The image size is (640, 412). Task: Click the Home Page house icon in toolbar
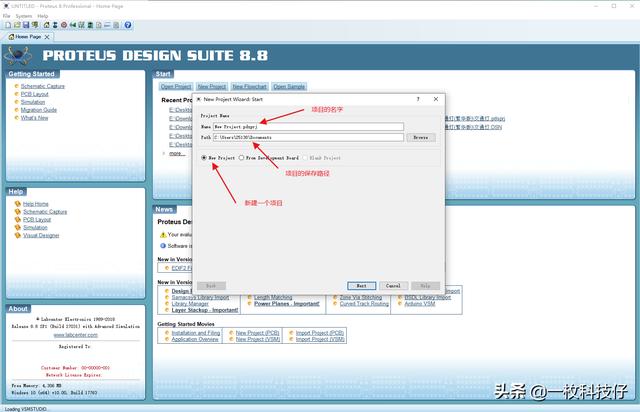point(47,25)
